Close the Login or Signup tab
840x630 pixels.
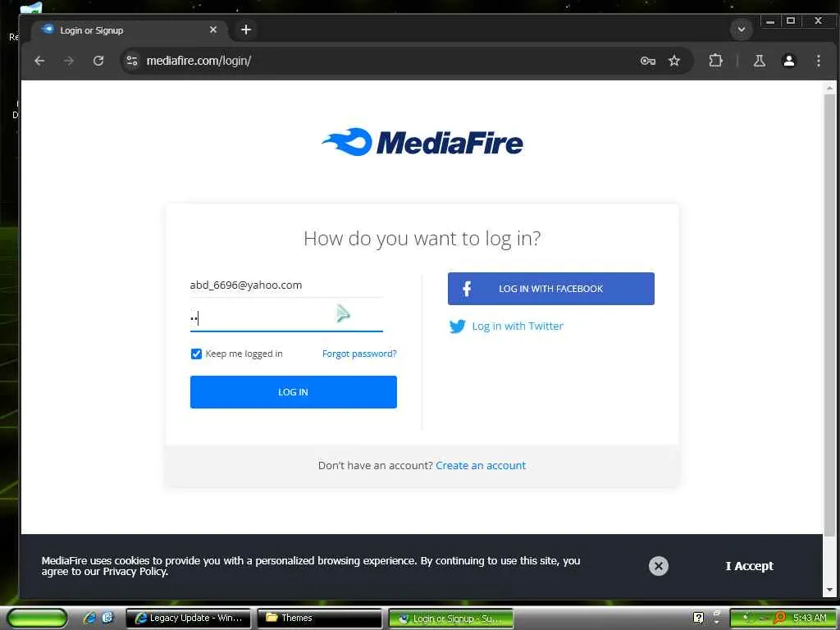point(213,30)
